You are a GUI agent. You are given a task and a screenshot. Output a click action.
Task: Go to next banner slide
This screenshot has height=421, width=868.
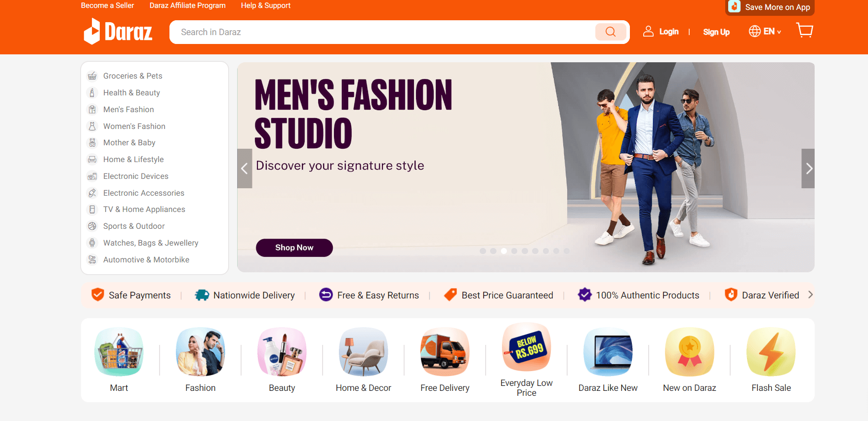pyautogui.click(x=808, y=168)
